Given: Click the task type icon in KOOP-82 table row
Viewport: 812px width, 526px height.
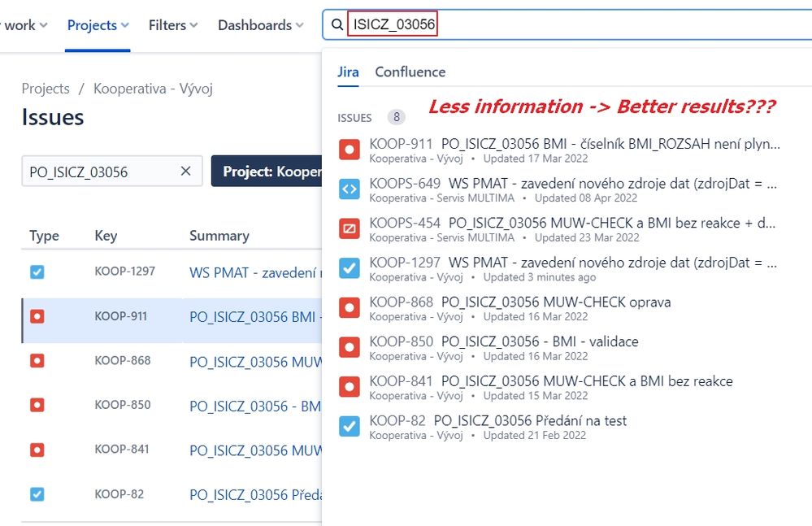Looking at the screenshot, I should click(x=37, y=494).
